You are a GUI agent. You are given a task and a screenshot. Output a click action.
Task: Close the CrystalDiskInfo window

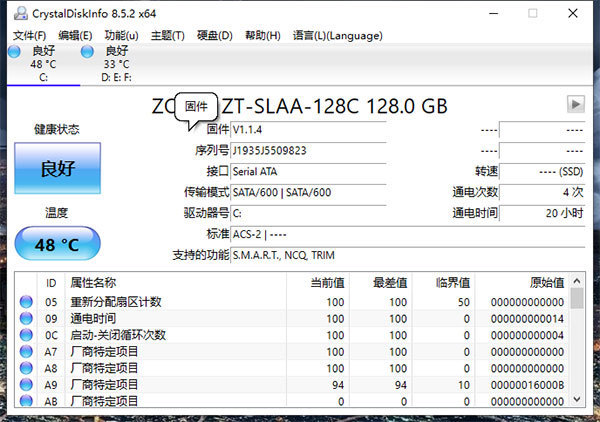click(x=573, y=13)
